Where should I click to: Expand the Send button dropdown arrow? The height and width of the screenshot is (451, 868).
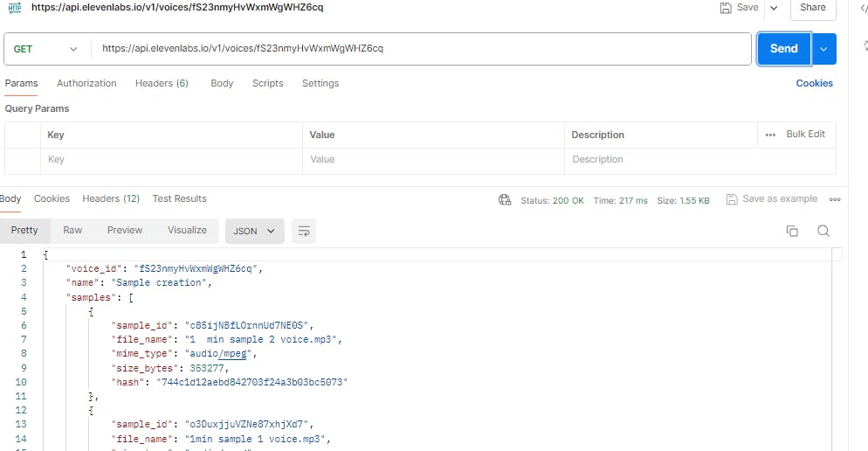pyautogui.click(x=824, y=49)
